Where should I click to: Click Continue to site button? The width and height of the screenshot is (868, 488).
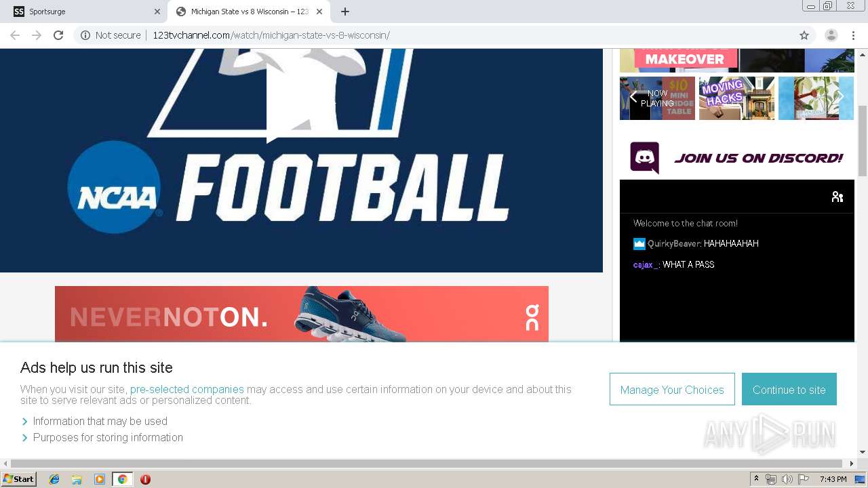[789, 389]
